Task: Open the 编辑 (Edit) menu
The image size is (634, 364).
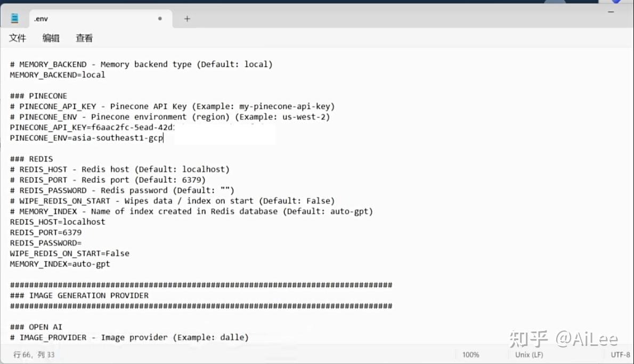Action: [51, 38]
